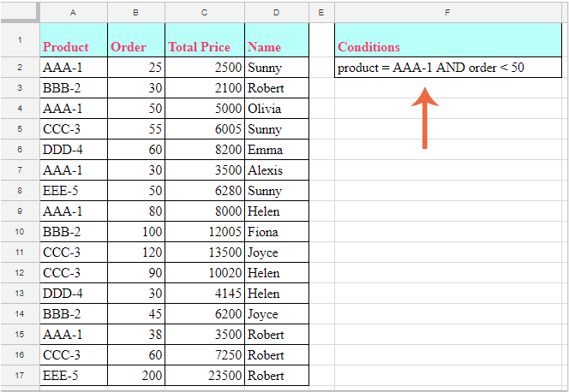Select the cell containing Olivia
Image resolution: width=569 pixels, height=392 pixels.
click(276, 109)
